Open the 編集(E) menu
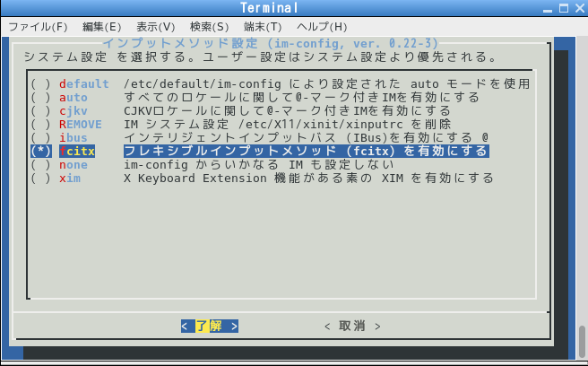The width and height of the screenshot is (588, 366). [101, 27]
